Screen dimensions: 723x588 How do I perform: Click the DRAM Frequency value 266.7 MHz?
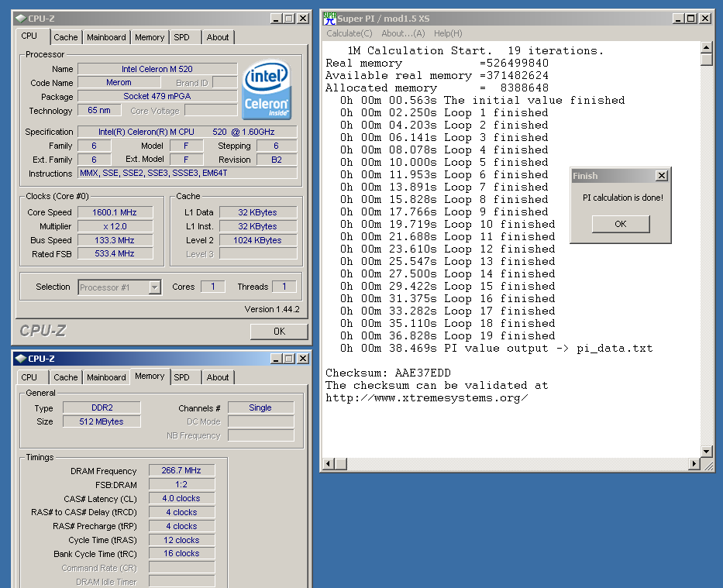(181, 470)
